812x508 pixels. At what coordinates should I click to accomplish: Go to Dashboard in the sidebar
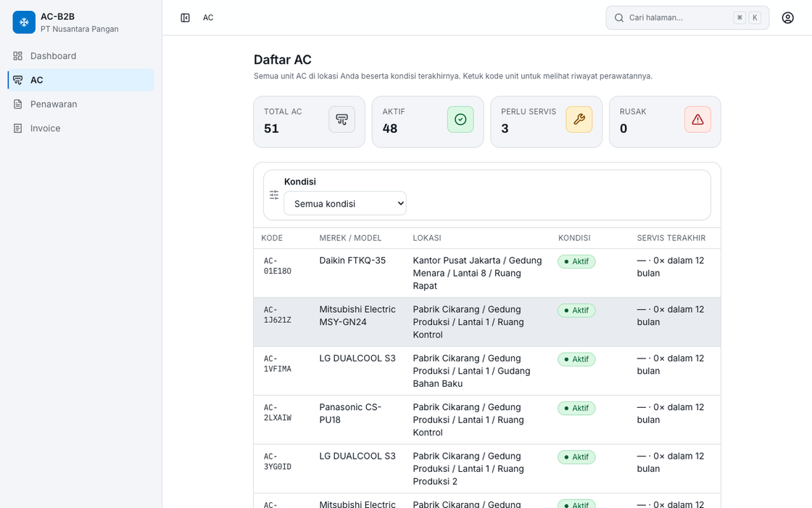coord(80,56)
